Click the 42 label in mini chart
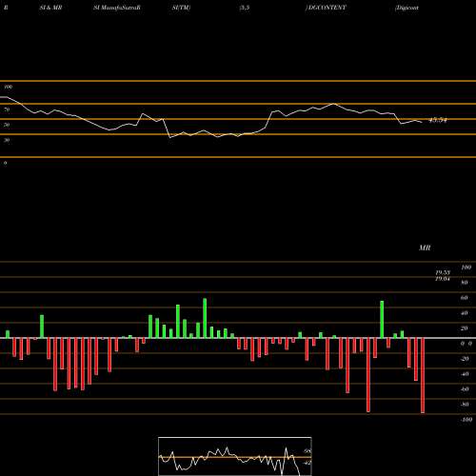 click(x=307, y=463)
